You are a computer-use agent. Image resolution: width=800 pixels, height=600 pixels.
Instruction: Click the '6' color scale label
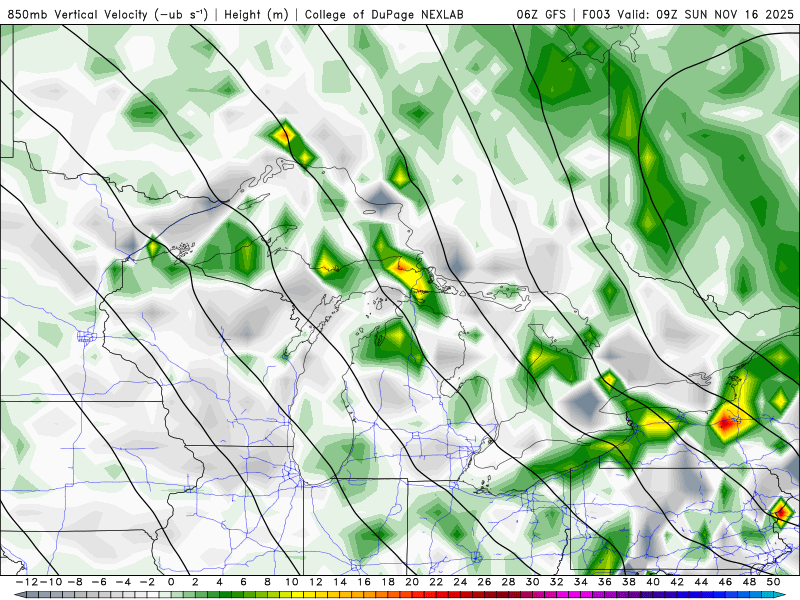(243, 582)
